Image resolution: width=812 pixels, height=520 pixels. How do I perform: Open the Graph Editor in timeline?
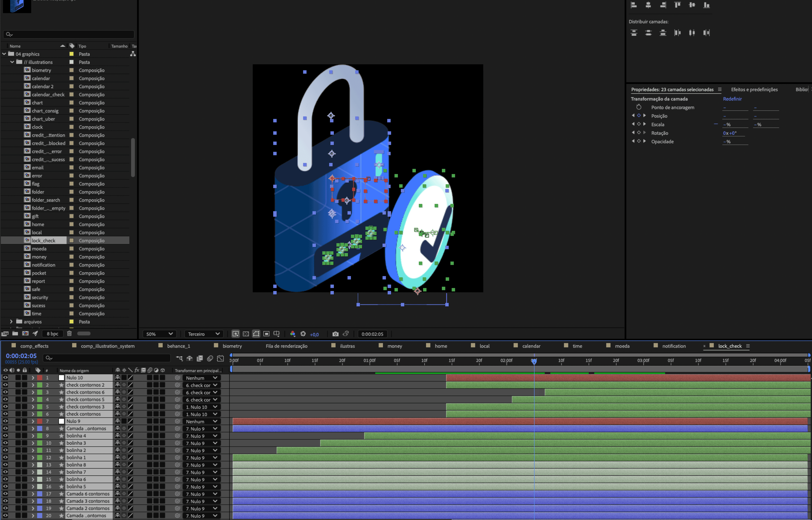coord(221,359)
